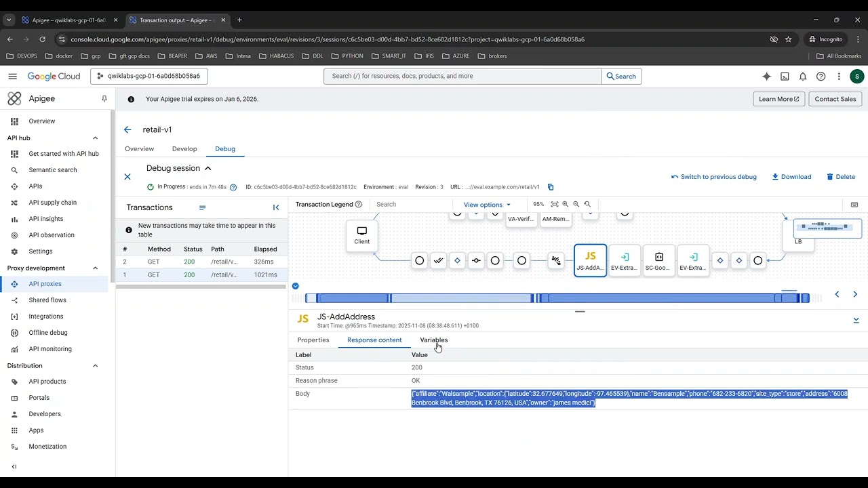868x488 pixels.
Task: Open the Transactions filter icon
Action: pyautogui.click(x=202, y=207)
